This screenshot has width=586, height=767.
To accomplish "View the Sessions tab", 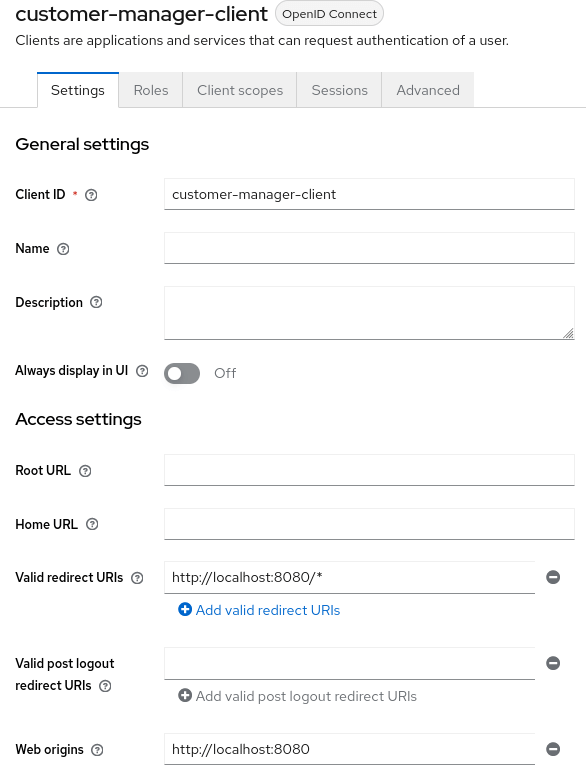I will (339, 90).
